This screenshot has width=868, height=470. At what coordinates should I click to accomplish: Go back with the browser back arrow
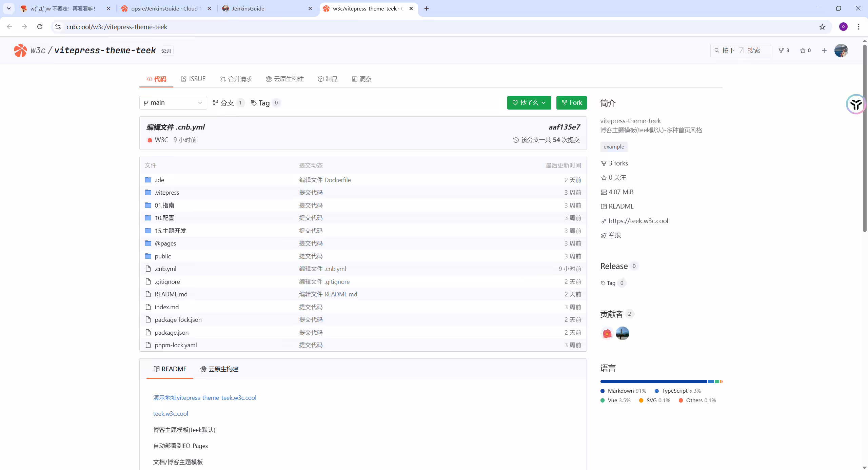(x=9, y=27)
